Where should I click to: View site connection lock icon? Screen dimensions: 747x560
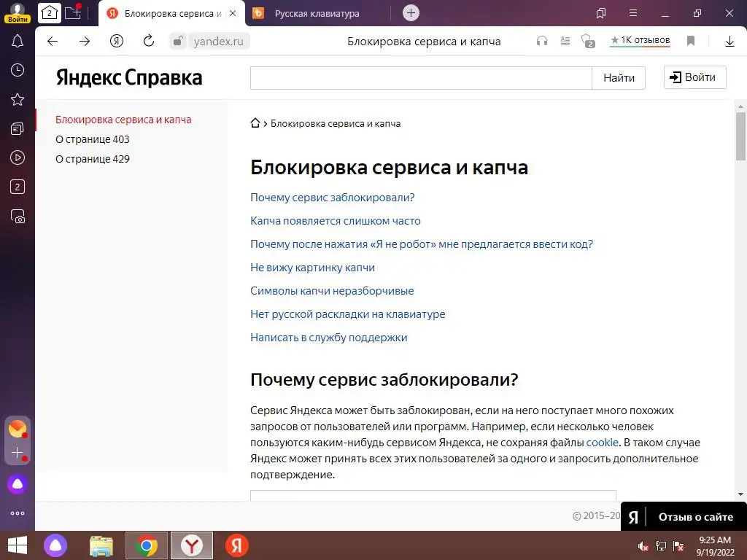(x=178, y=42)
